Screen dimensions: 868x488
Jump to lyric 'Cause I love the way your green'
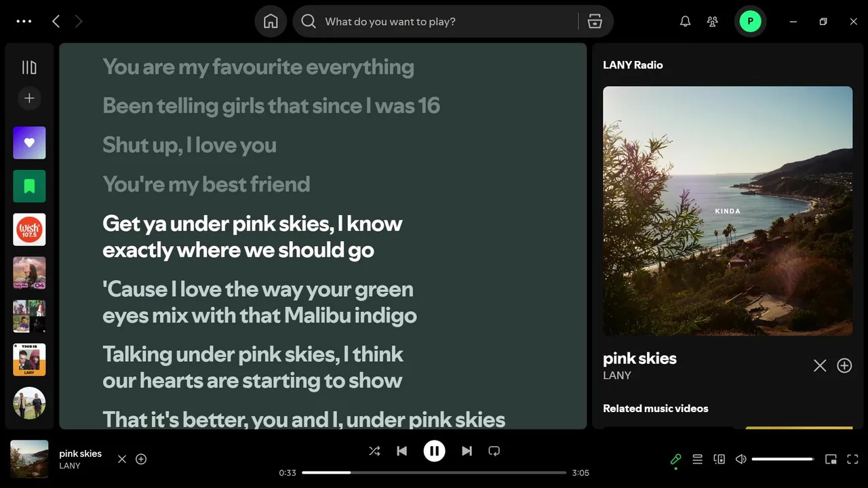point(260,302)
